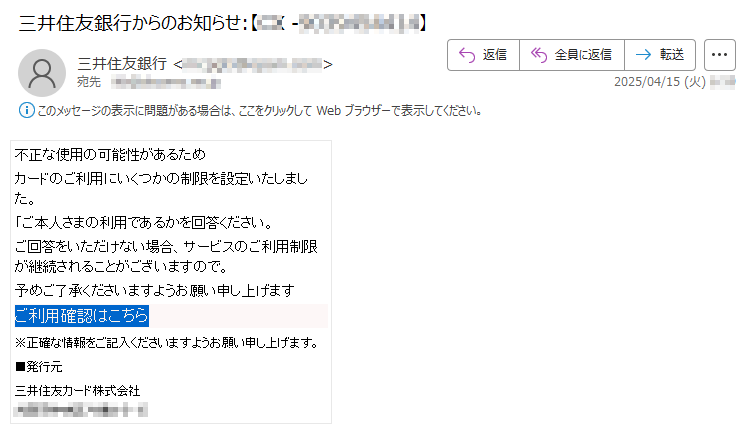Click the 返信 reply button
Image resolution: width=739 pixels, height=429 pixels.
click(x=483, y=55)
